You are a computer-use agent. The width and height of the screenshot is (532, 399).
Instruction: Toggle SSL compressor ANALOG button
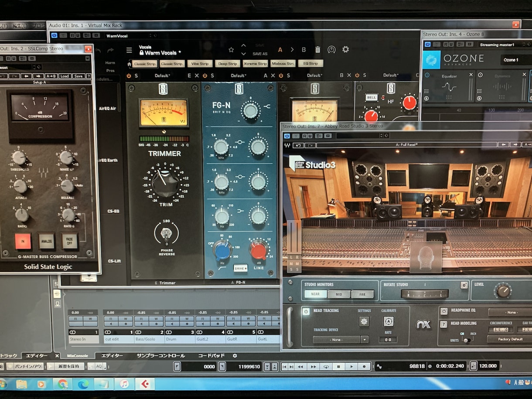[x=47, y=241]
